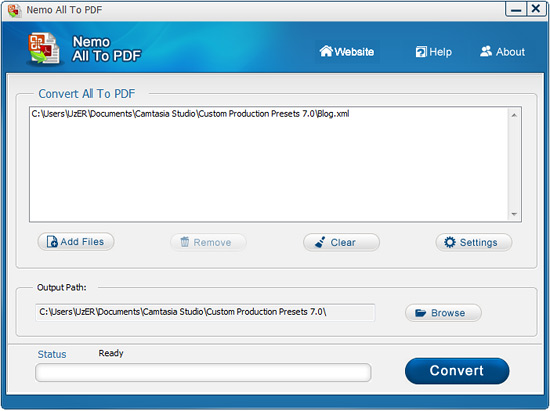Click inside the Output Path field
The height and width of the screenshot is (411, 550).
205,312
